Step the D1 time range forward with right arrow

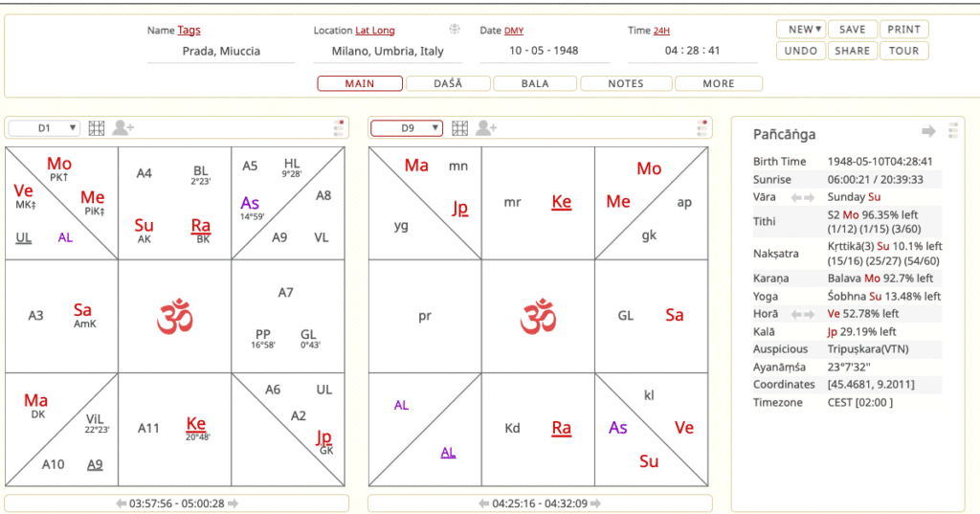point(233,503)
